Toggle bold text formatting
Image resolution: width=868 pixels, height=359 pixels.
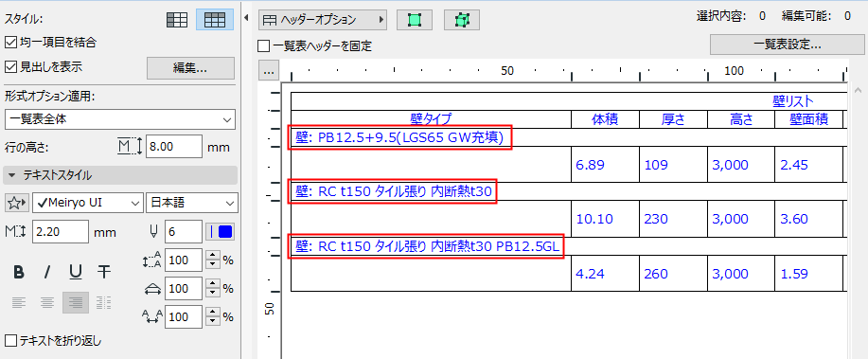(x=18, y=272)
